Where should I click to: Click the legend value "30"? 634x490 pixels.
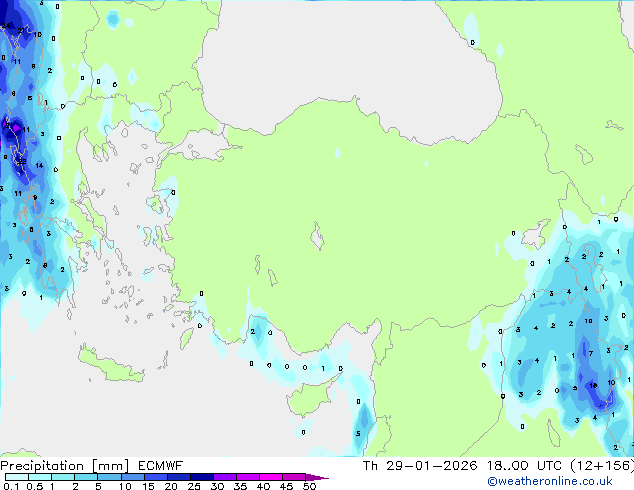click(x=217, y=486)
